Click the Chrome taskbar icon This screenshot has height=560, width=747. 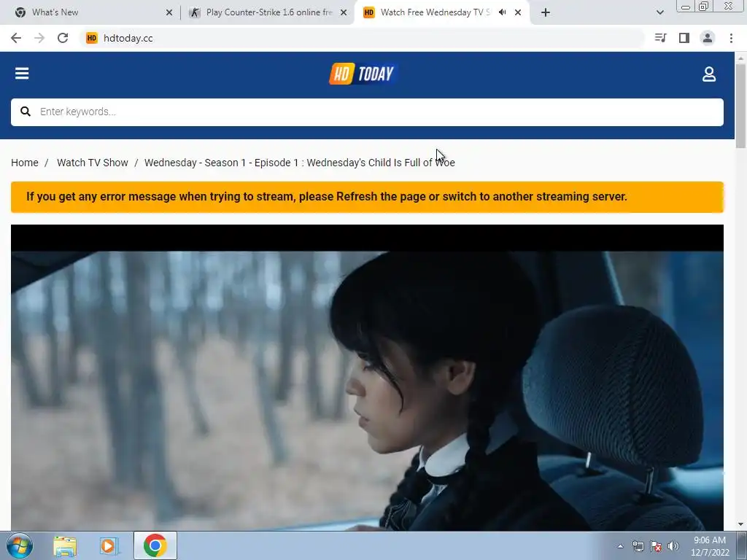tap(155, 545)
